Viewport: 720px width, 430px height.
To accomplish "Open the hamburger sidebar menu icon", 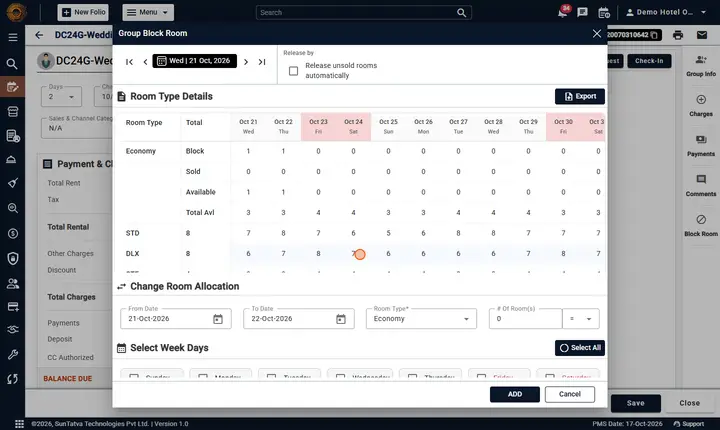I will coord(13,37).
